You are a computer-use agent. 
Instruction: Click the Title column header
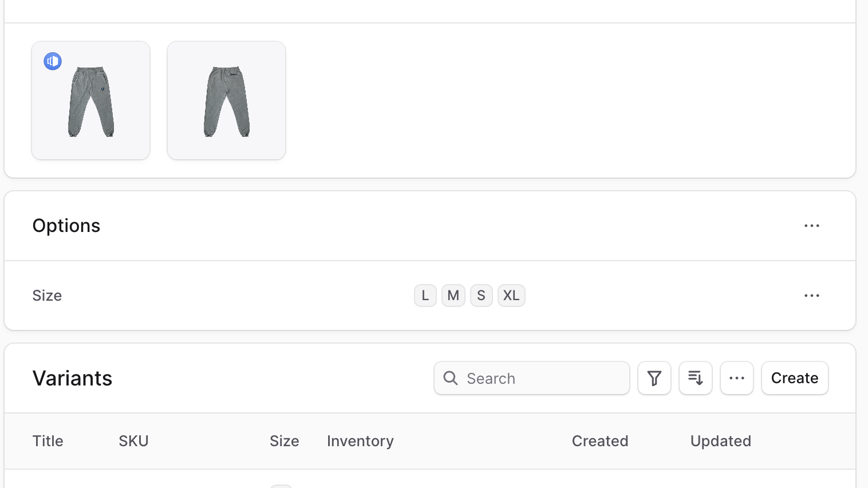pyautogui.click(x=48, y=441)
